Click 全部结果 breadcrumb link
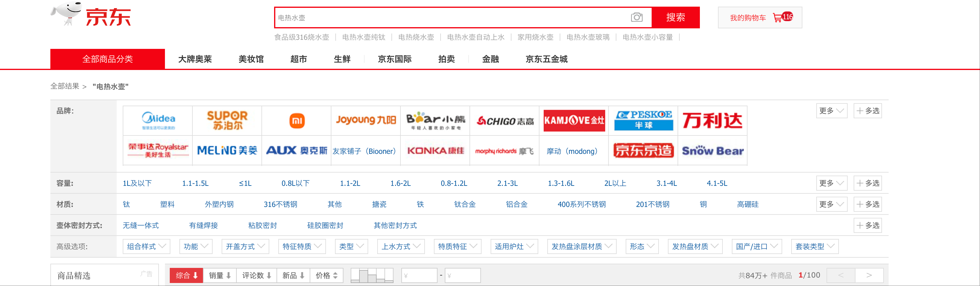The image size is (980, 286). (65, 86)
